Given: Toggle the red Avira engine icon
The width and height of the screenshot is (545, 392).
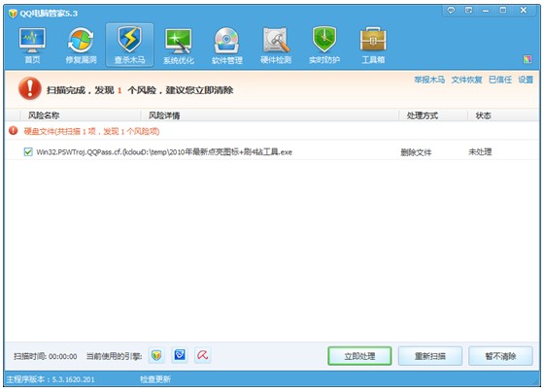Looking at the screenshot, I should [x=202, y=355].
